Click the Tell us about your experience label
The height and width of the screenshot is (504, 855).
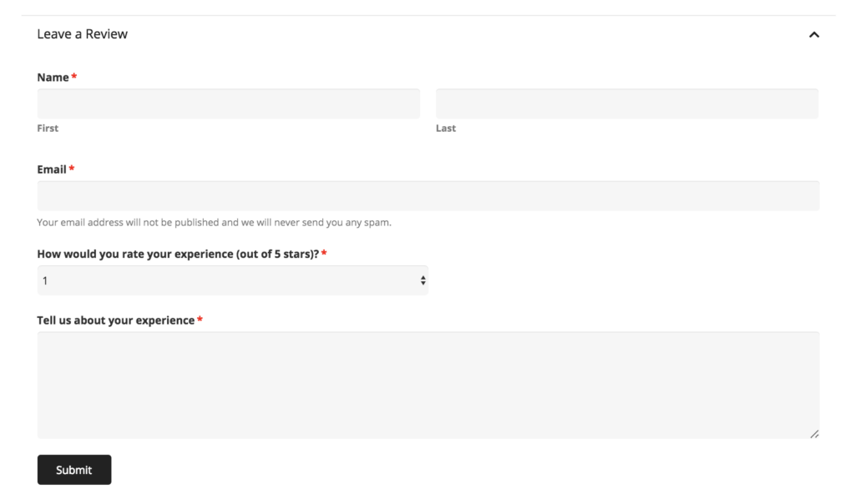pyautogui.click(x=115, y=320)
